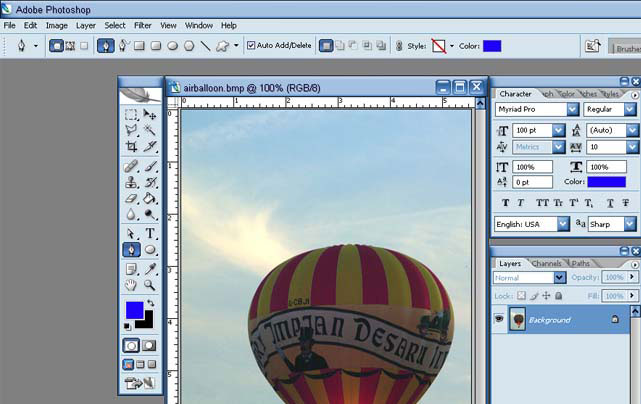Swap foreground and background colors

pos(151,303)
